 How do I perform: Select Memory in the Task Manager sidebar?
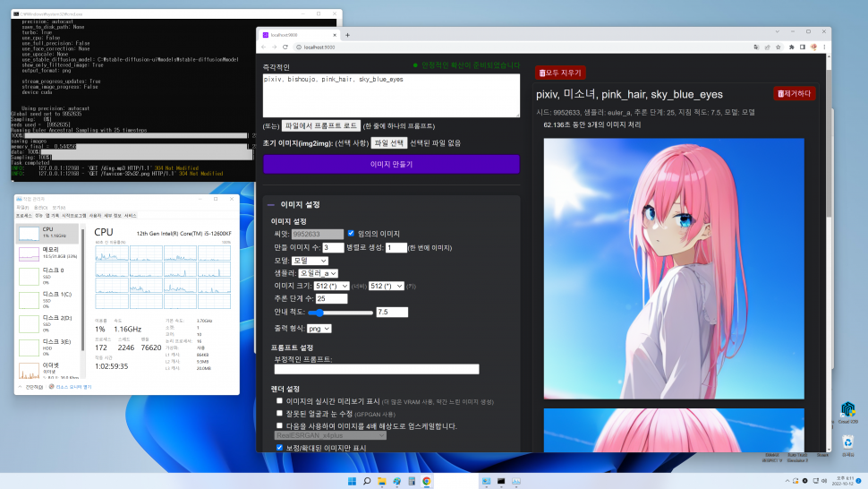48,253
